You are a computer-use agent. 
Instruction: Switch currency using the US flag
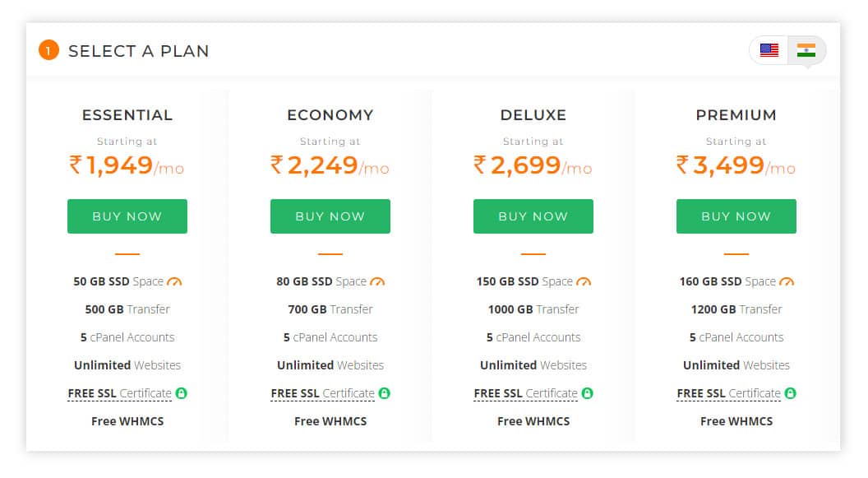click(x=768, y=49)
